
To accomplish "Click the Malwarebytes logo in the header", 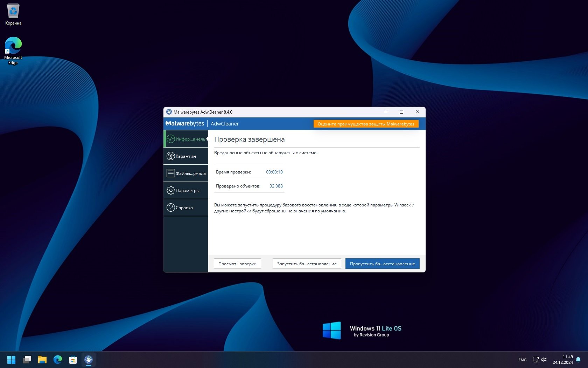I will click(185, 124).
